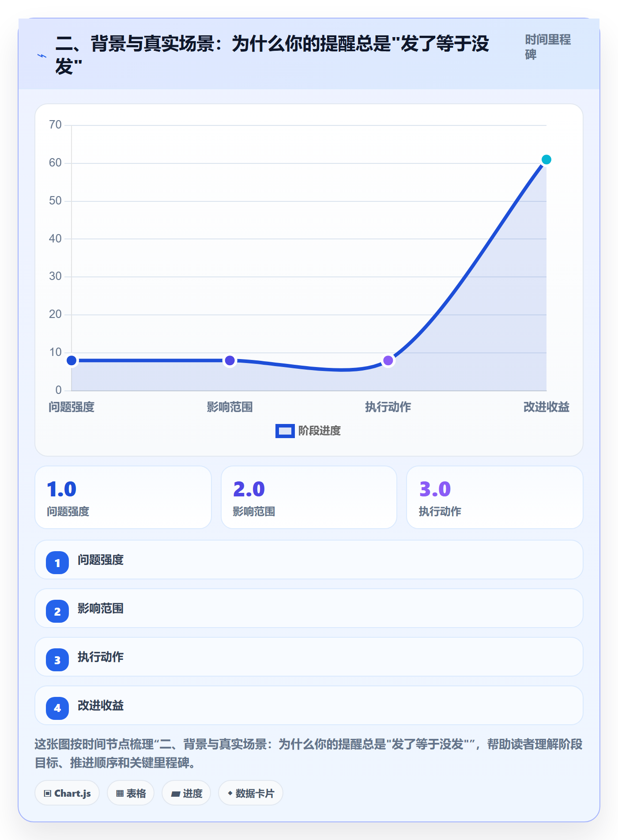Select the 数据卡片 tag chip

[x=251, y=793]
